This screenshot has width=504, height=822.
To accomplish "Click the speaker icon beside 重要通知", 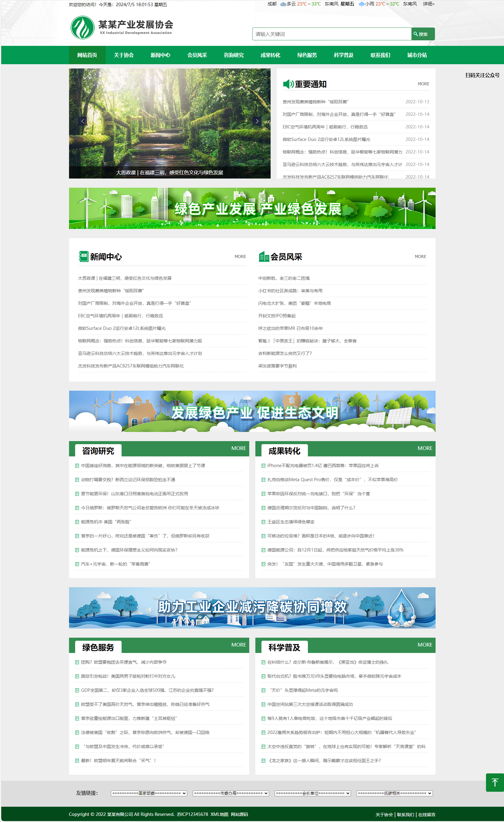I will tap(288, 84).
